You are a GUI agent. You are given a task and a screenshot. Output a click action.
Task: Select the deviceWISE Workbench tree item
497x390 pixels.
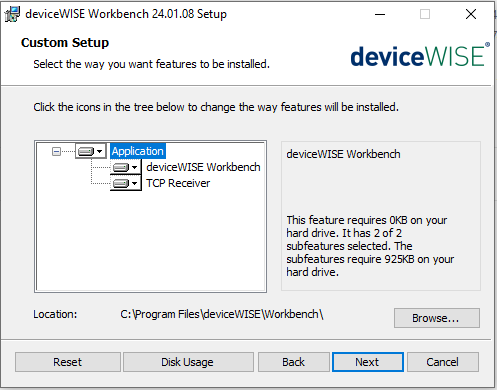tap(203, 167)
